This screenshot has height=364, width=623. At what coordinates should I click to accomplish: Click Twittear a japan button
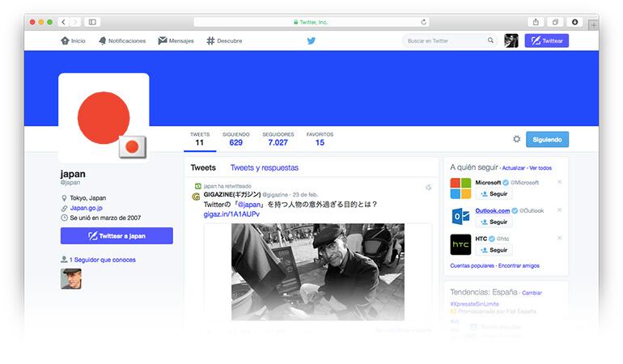coord(117,235)
